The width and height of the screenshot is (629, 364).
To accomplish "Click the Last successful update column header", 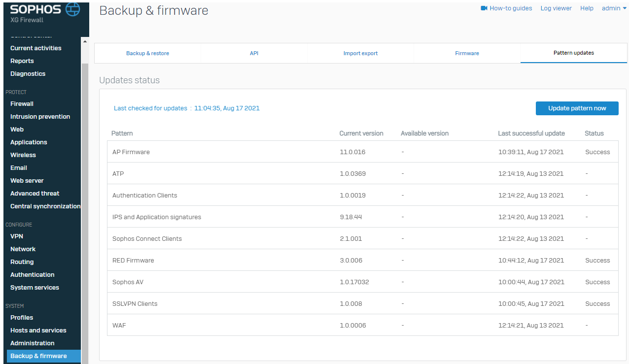I will click(x=531, y=133).
